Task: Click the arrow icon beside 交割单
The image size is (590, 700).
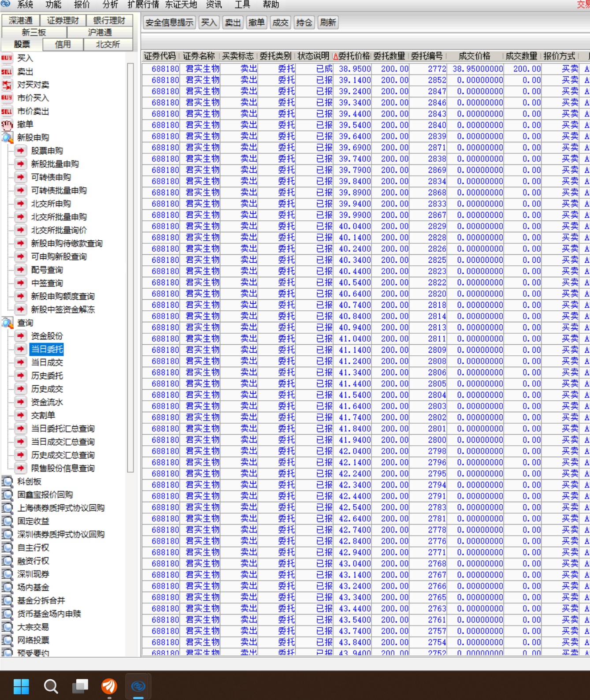Action: (x=21, y=415)
